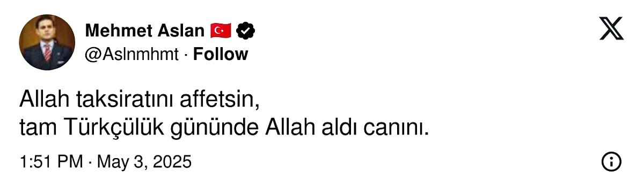This screenshot has height=194, width=644.
Task: Click the line "Allah taksiratını affetsin,"
Action: [140, 101]
